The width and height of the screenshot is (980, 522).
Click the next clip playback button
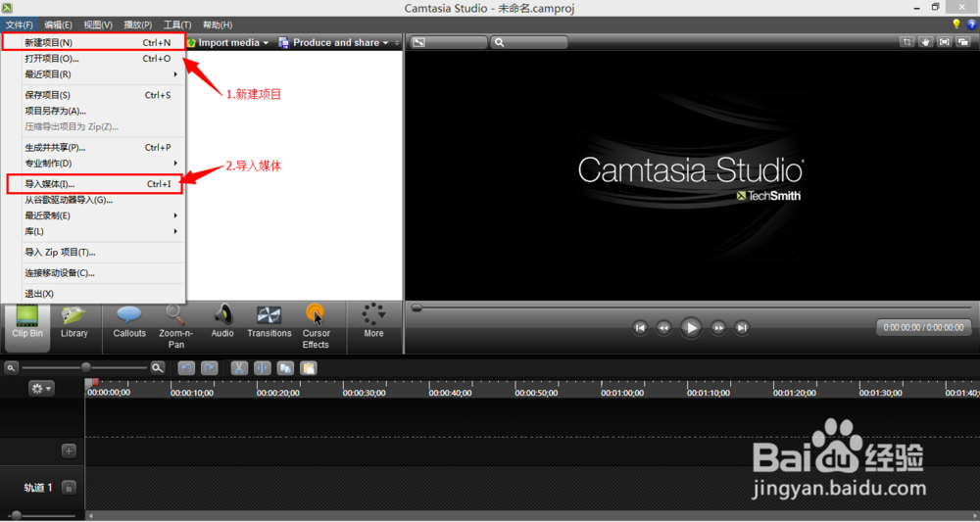coord(742,328)
